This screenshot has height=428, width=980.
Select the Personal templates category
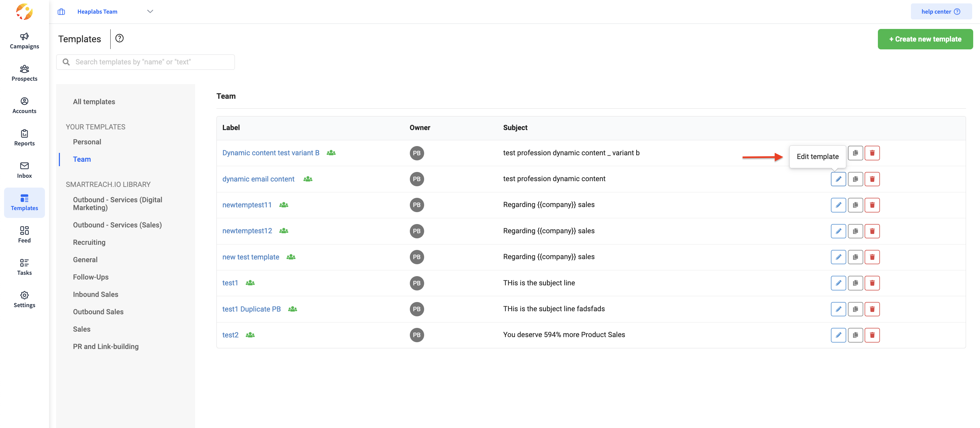tap(87, 142)
